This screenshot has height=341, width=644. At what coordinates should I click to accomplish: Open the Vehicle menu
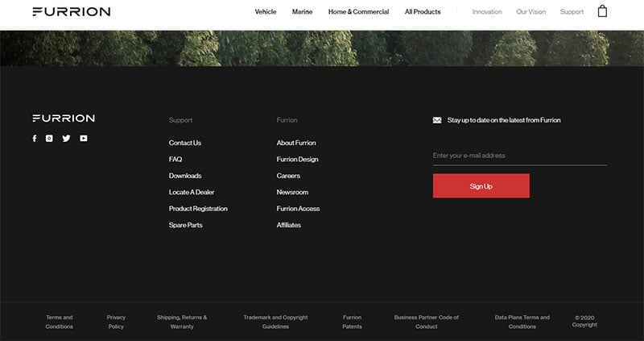coord(266,12)
